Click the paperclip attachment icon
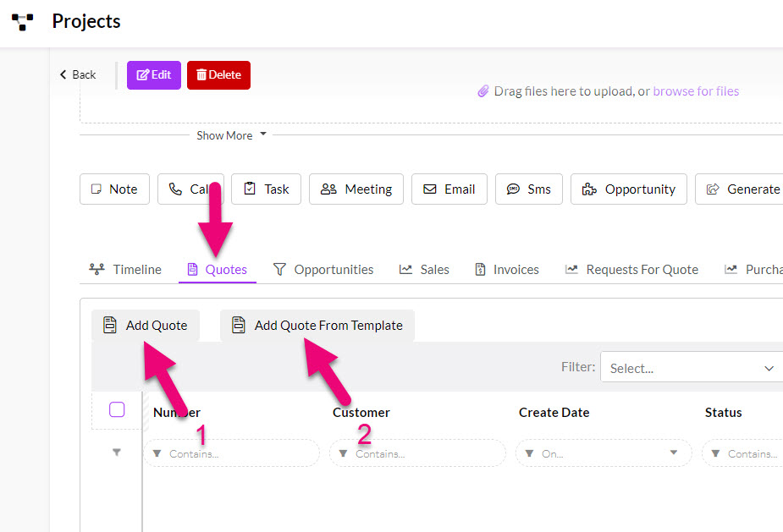 coord(482,91)
